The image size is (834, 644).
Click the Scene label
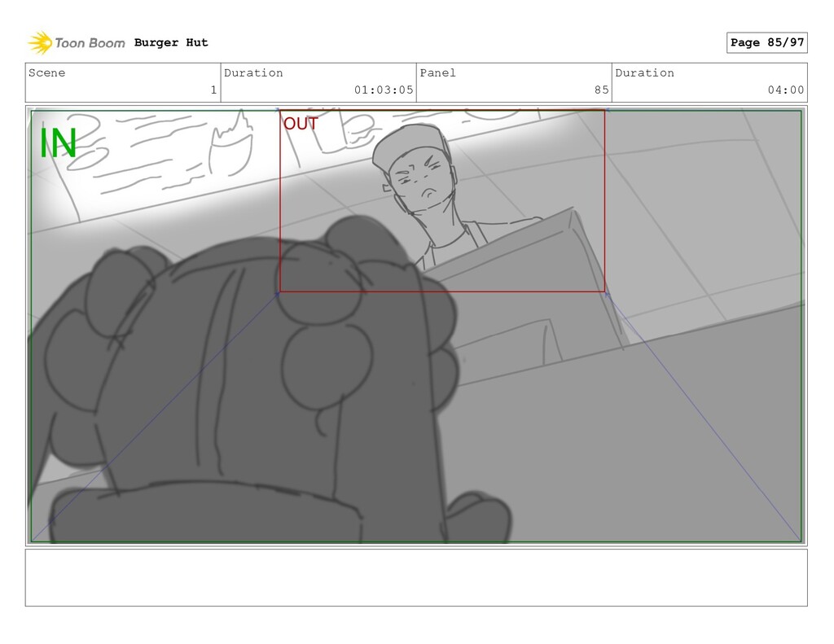46,72
